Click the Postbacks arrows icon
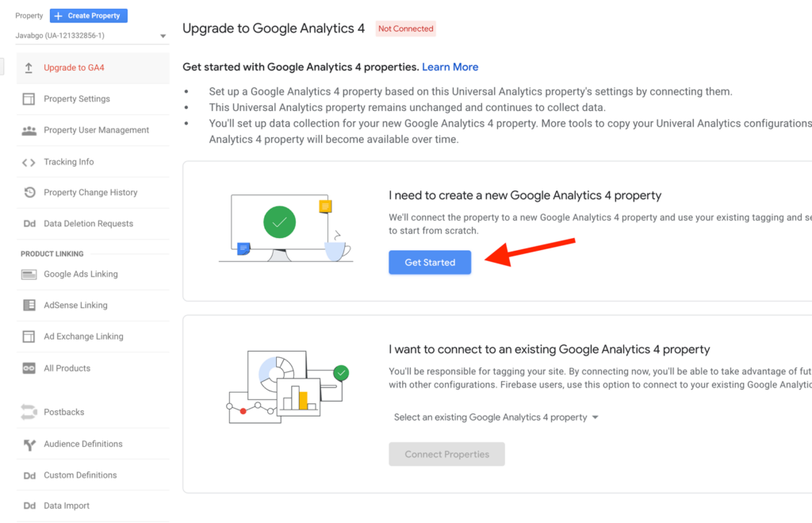The image size is (812, 523). [x=29, y=412]
